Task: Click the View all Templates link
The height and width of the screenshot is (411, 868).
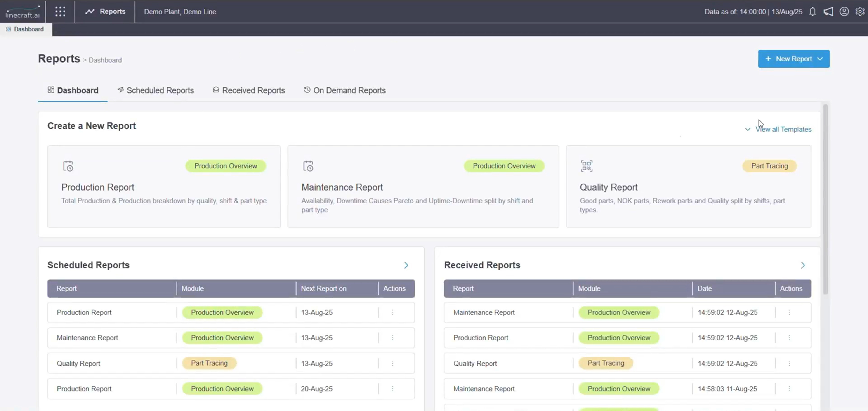Action: (x=783, y=129)
